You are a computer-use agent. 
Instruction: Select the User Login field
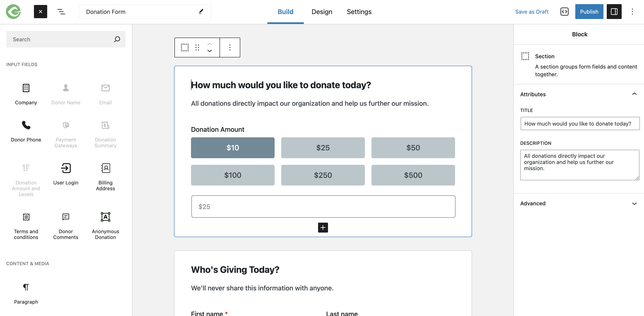click(x=66, y=173)
